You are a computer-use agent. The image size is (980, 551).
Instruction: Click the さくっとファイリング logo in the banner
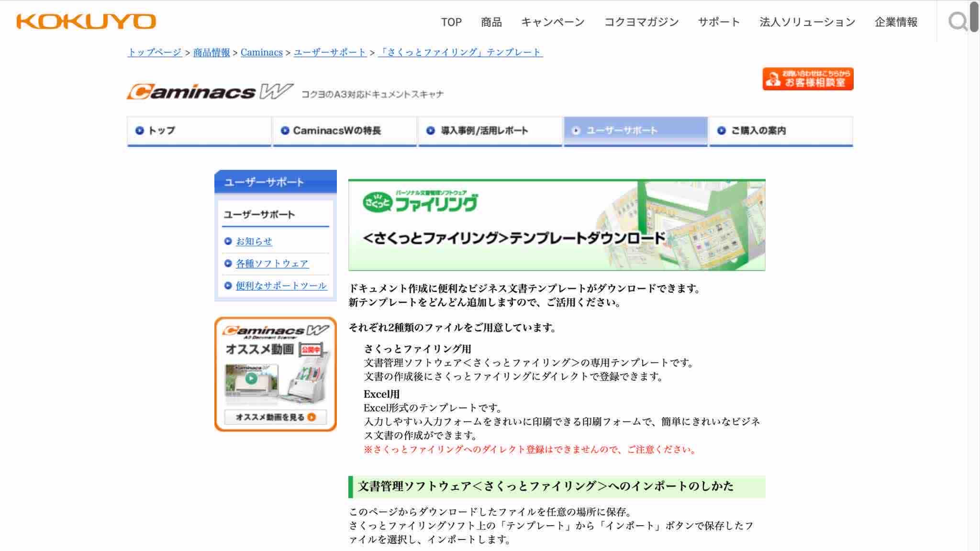coord(420,201)
